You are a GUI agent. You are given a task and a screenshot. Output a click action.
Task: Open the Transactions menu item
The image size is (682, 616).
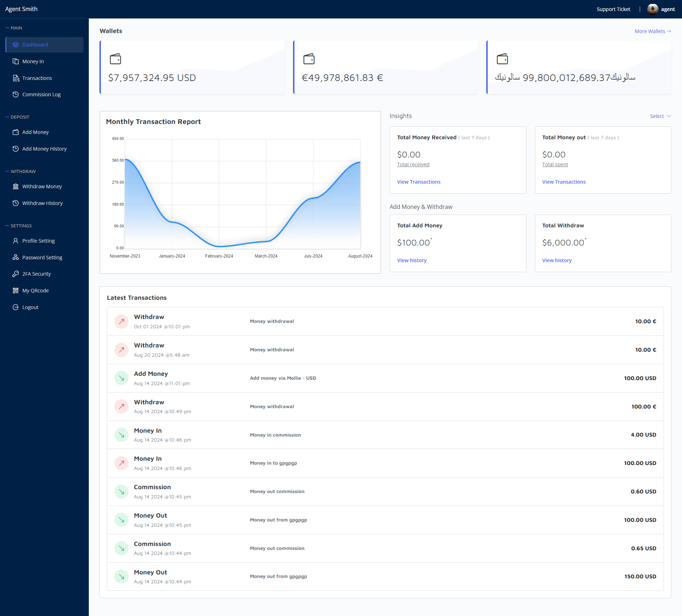[37, 78]
